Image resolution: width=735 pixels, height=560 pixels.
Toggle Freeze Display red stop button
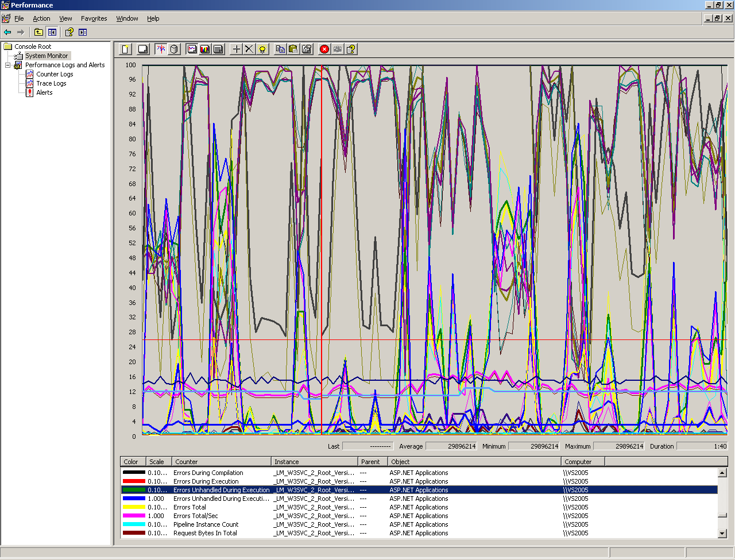click(x=324, y=49)
